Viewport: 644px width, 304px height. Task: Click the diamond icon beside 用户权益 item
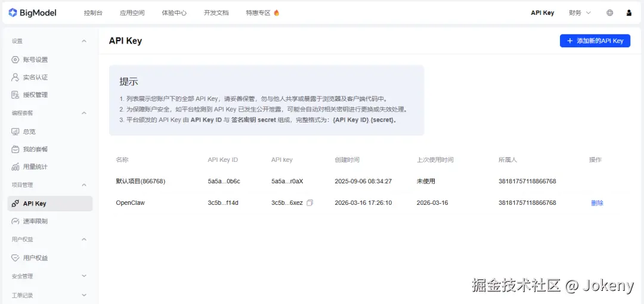15,258
